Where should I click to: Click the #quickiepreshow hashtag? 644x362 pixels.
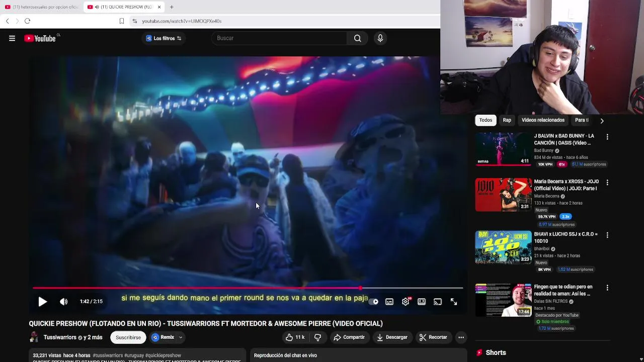163,355
